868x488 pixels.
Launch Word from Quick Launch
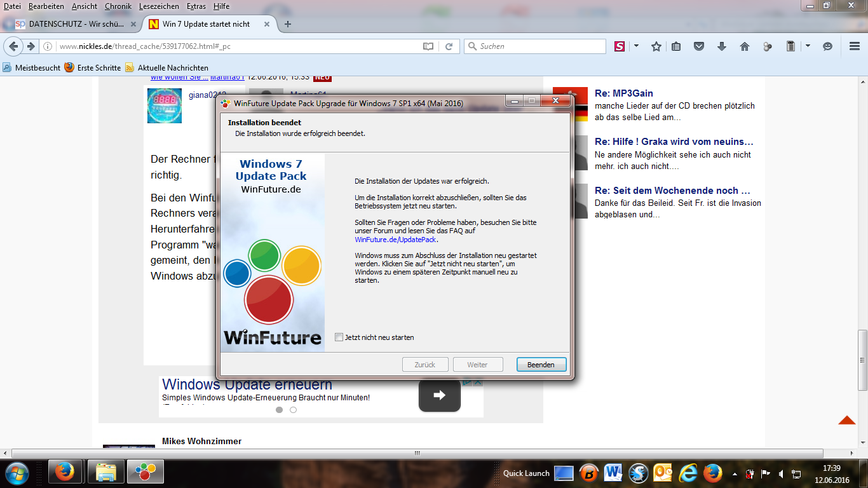(613, 473)
